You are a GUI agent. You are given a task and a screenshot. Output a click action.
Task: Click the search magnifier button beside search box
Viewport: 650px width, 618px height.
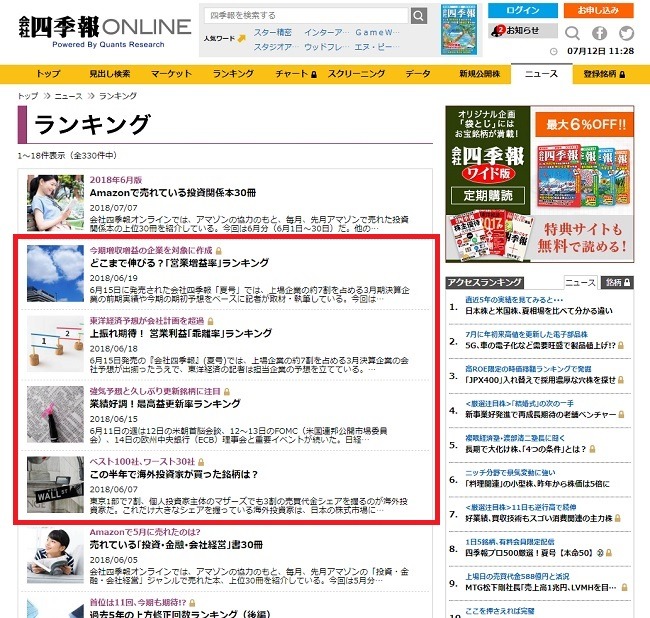[419, 16]
